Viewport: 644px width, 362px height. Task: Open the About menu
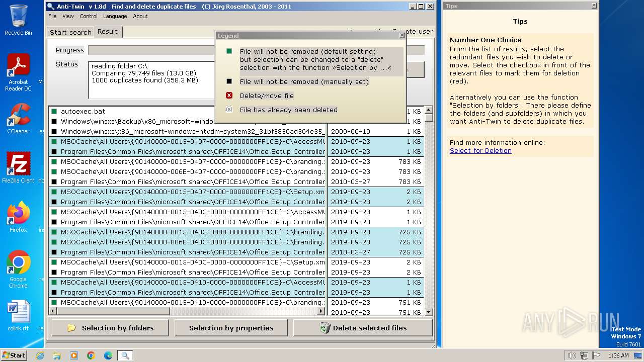140,16
